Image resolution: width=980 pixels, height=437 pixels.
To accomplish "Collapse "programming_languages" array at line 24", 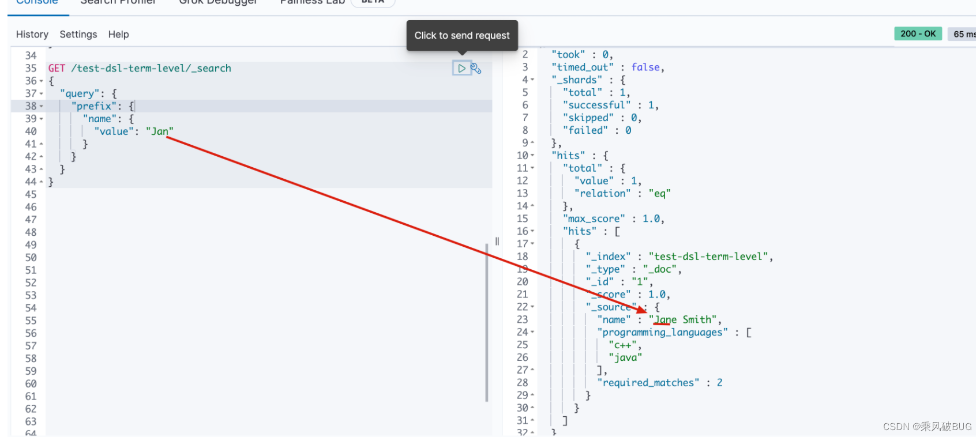I will [x=532, y=333].
